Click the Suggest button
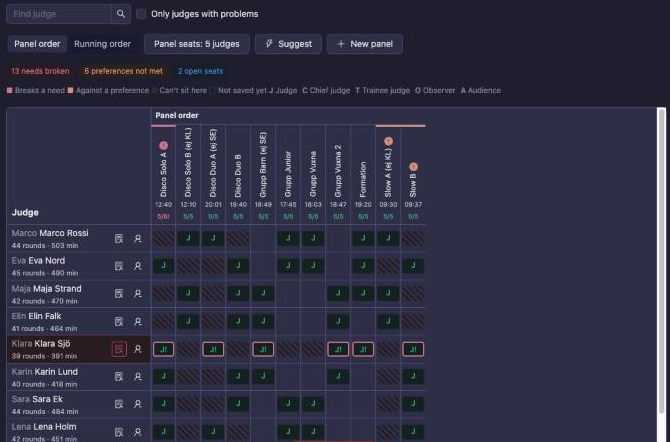 click(x=288, y=44)
